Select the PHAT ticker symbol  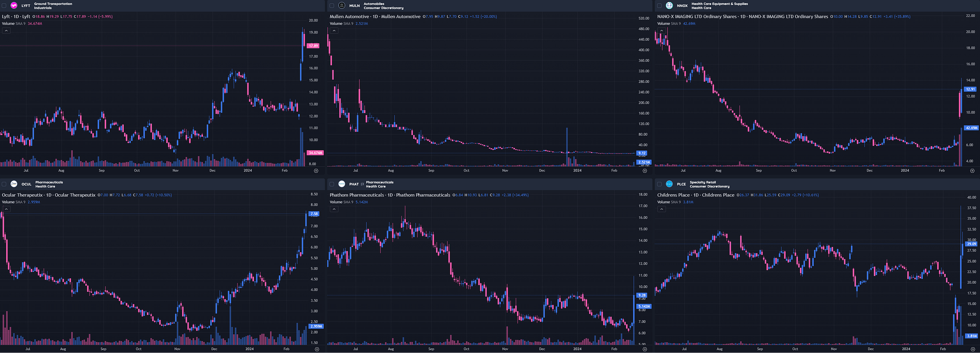[354, 184]
